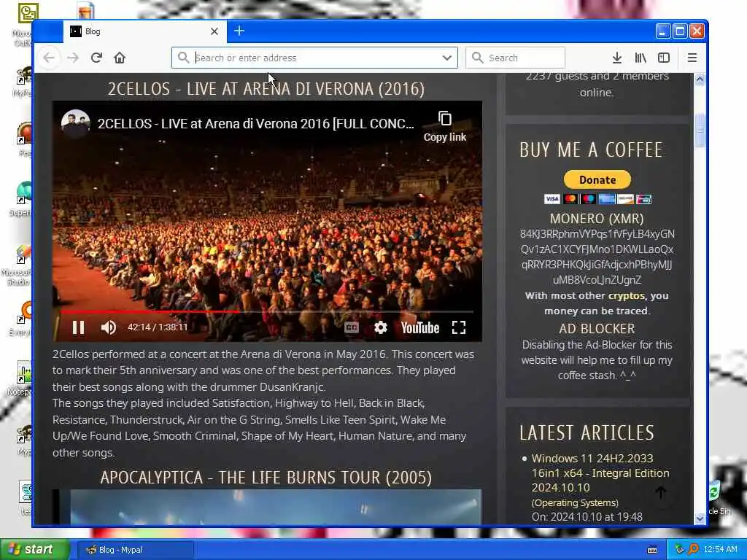
Task: Reload the current page
Action: coord(96,58)
